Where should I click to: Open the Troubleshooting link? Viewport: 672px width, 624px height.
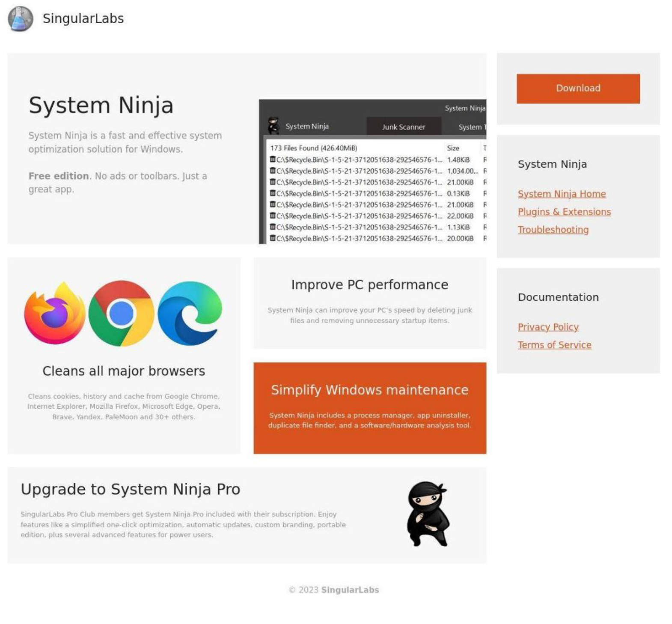click(x=553, y=230)
